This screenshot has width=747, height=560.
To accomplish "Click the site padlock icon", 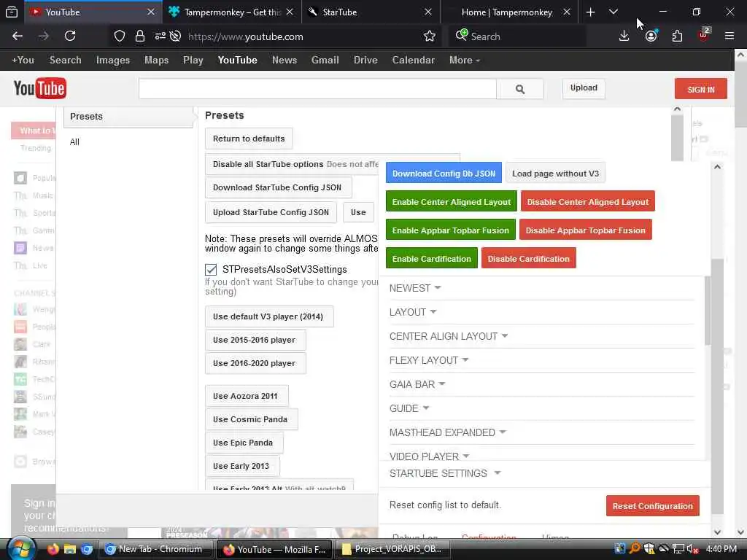I will pyautogui.click(x=139, y=36).
